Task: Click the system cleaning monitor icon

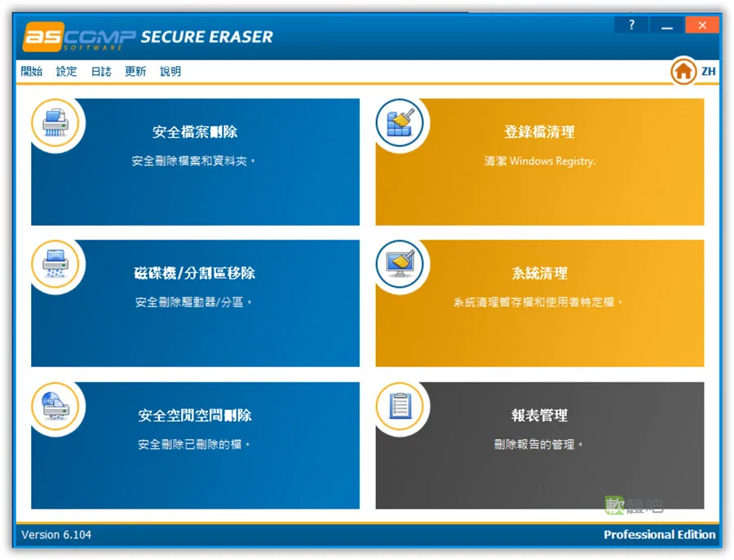Action: (400, 264)
